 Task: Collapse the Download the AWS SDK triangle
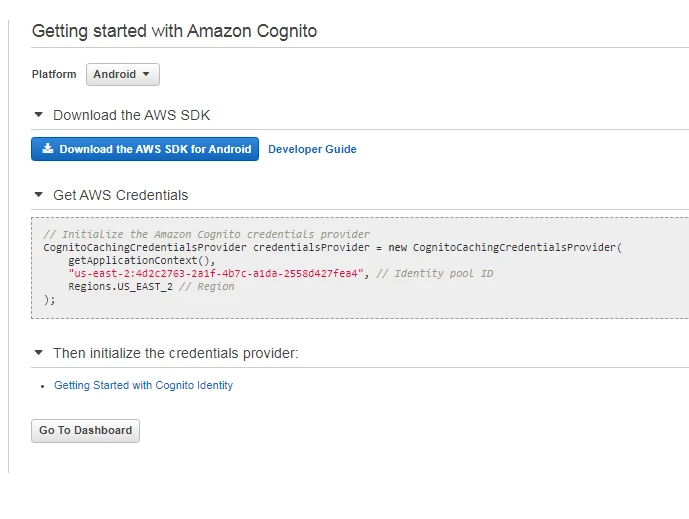(39, 115)
